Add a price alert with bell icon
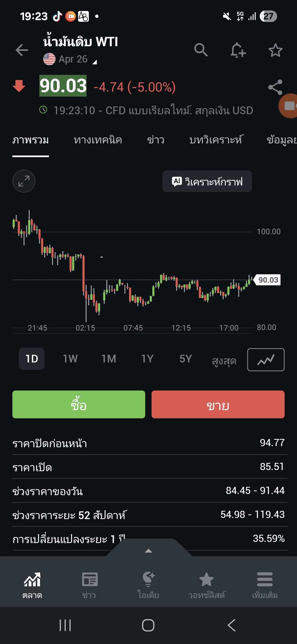The height and width of the screenshot is (644, 297). click(x=238, y=50)
